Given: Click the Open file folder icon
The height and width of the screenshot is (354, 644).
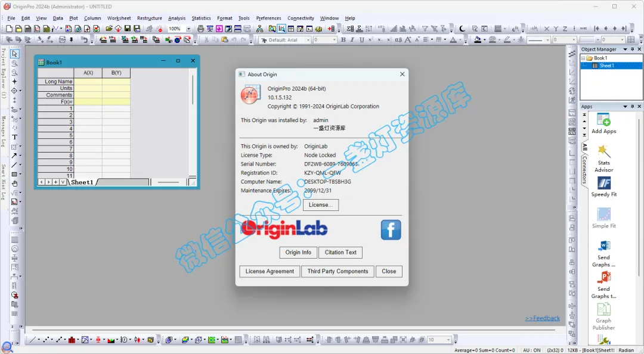Looking at the screenshot, I should [109, 29].
